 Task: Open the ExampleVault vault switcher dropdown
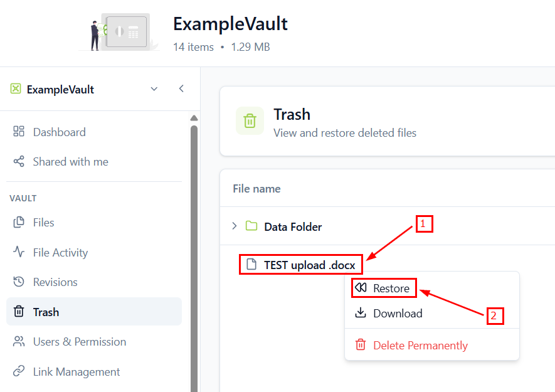(154, 89)
